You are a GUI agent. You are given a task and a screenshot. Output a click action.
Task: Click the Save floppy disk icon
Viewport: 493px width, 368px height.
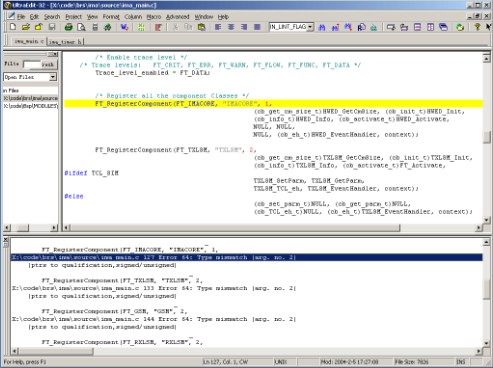click(x=52, y=27)
